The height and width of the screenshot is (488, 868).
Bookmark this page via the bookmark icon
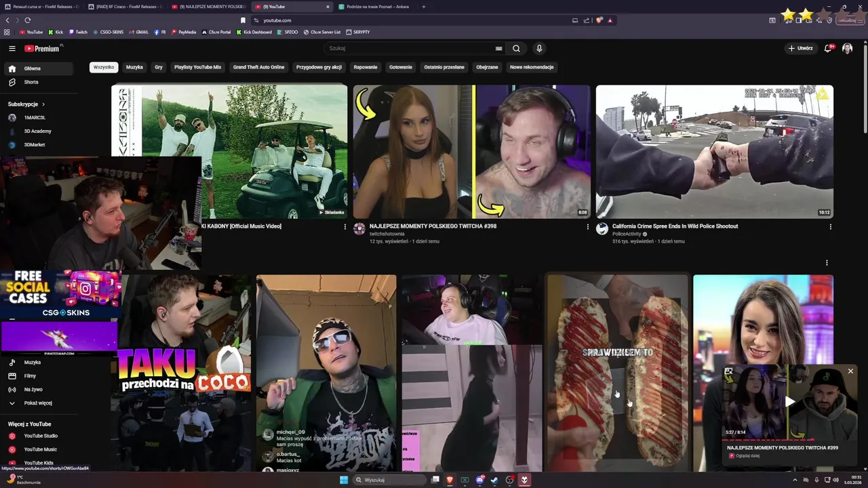pyautogui.click(x=243, y=20)
